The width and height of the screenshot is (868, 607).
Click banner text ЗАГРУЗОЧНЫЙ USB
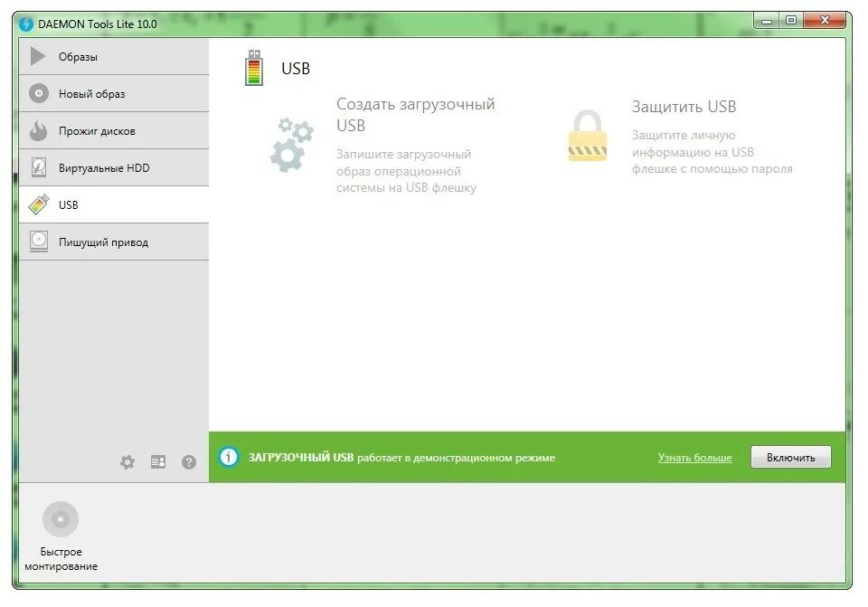(x=300, y=458)
